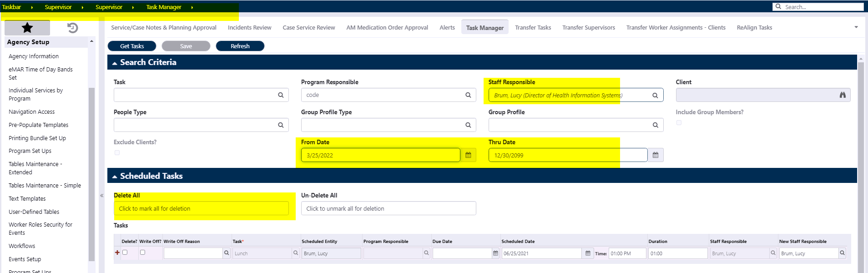Collapse Agency Setup menu group
868x273 pixels.
click(x=91, y=41)
